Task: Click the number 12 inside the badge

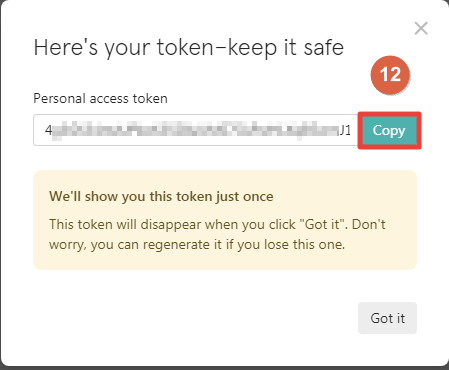Action: click(x=390, y=74)
